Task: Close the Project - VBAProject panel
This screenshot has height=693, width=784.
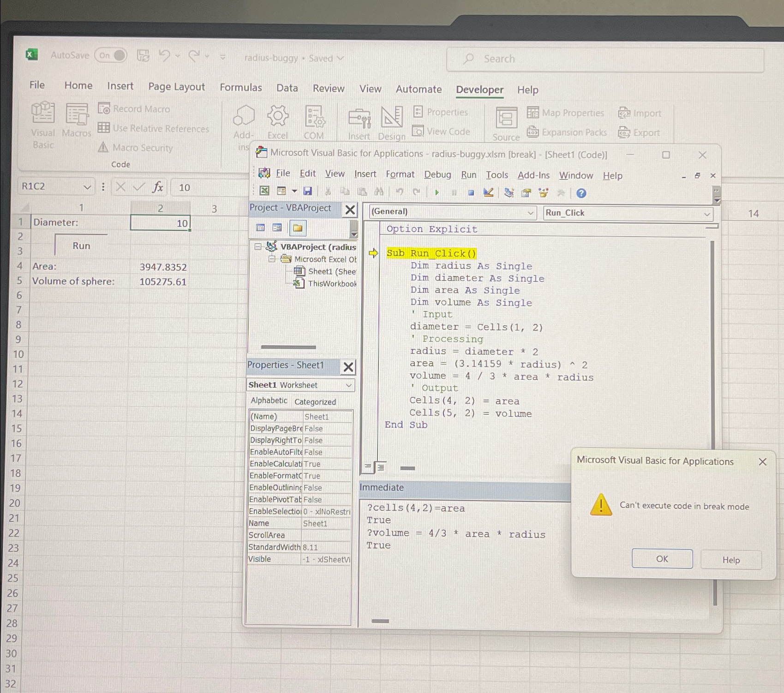Action: pos(350,210)
